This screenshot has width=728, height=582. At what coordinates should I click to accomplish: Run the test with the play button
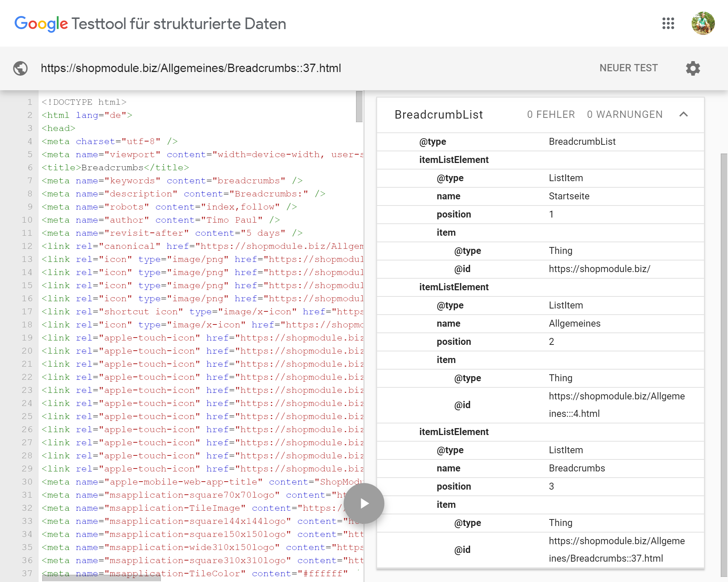click(x=364, y=503)
